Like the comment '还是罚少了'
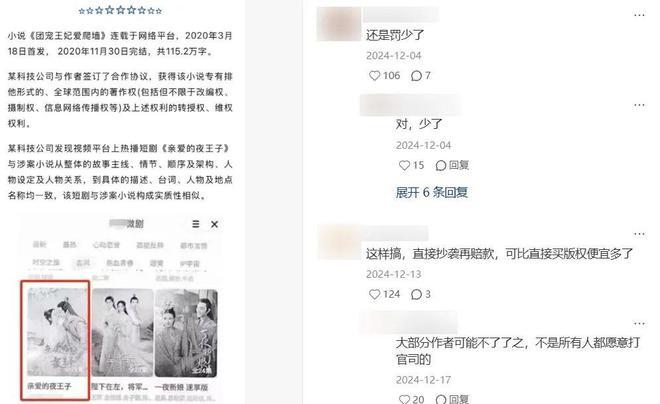The height and width of the screenshot is (404, 660). click(x=374, y=76)
